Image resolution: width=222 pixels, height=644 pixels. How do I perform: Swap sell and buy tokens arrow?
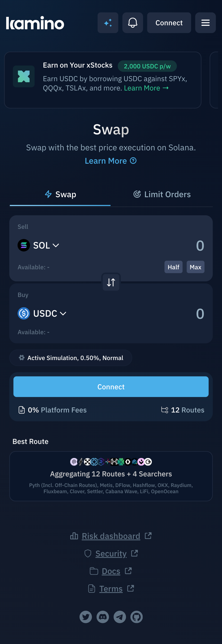[111, 282]
